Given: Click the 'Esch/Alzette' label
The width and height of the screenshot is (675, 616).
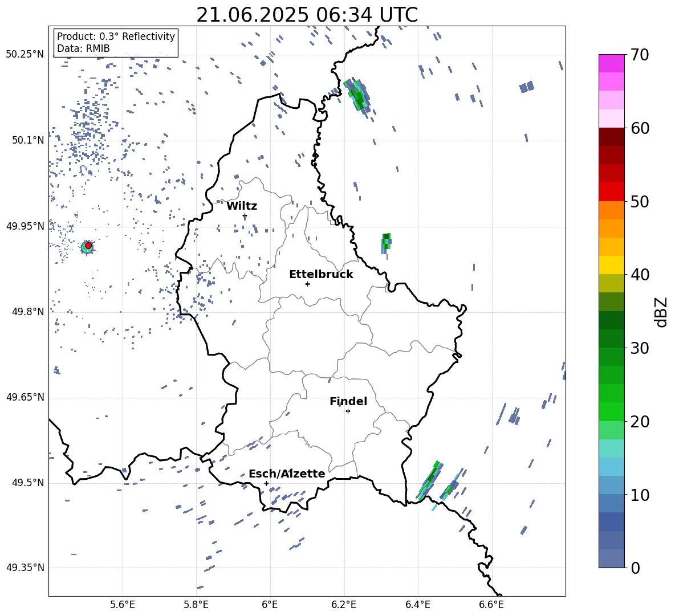Looking at the screenshot, I should [287, 474].
